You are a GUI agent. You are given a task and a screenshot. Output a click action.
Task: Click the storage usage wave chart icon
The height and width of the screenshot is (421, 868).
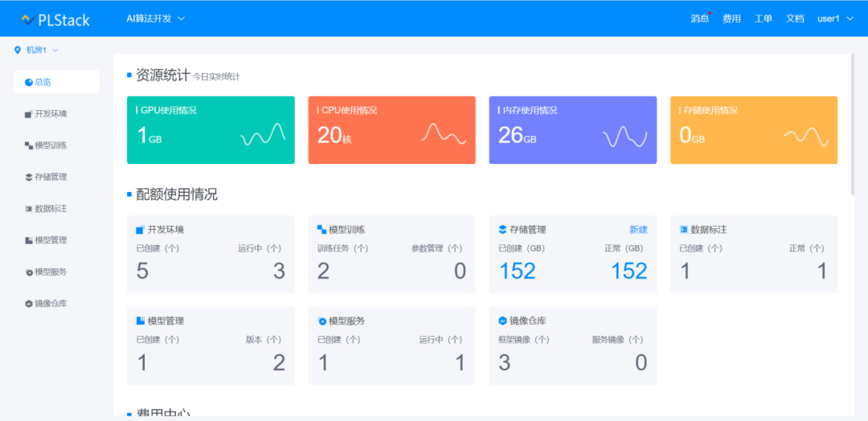[806, 136]
